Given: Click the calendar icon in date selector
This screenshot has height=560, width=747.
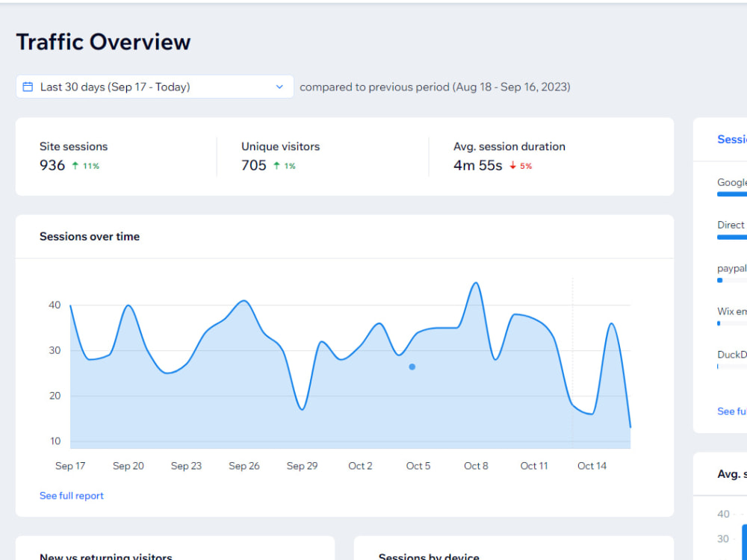Looking at the screenshot, I should 28,87.
